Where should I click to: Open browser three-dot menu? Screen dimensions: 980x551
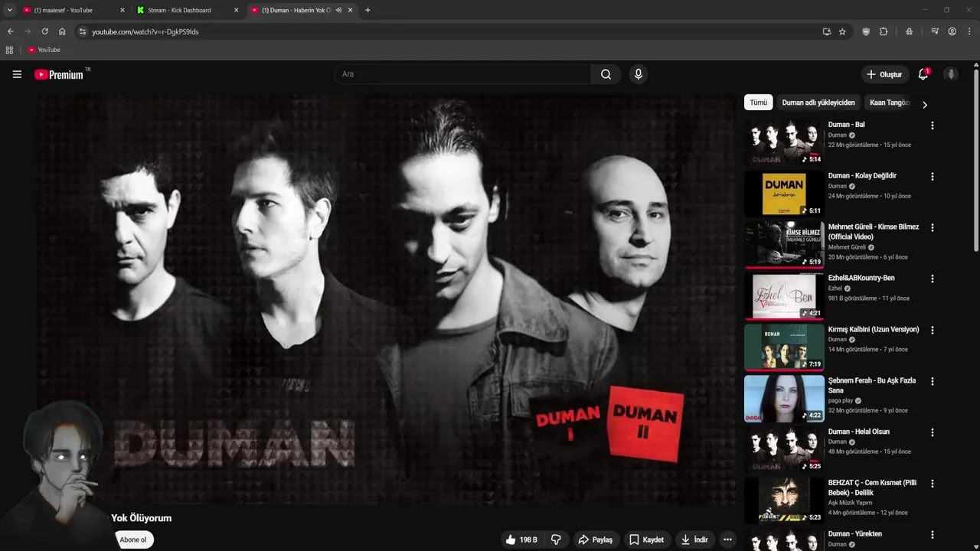coord(969,31)
